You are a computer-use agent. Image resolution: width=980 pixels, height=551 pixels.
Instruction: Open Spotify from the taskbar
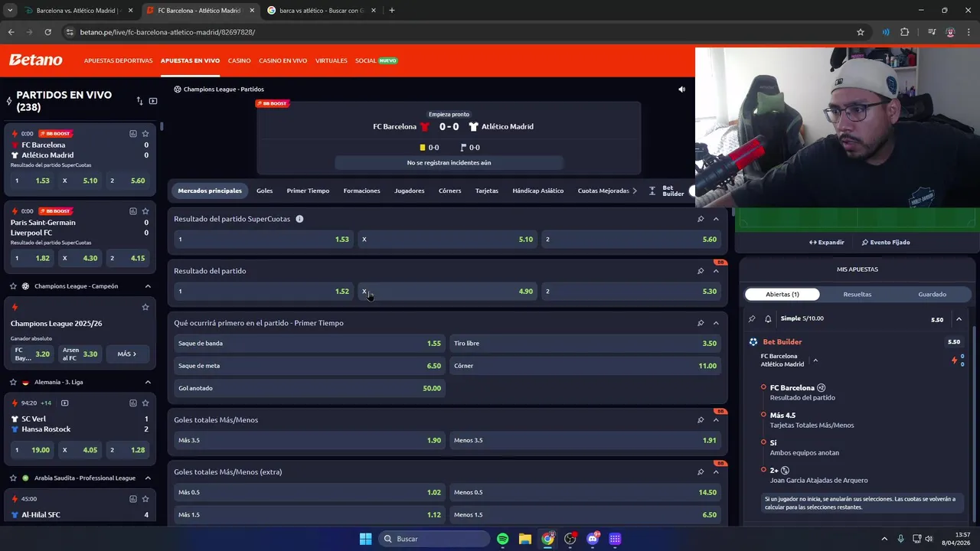(502, 539)
